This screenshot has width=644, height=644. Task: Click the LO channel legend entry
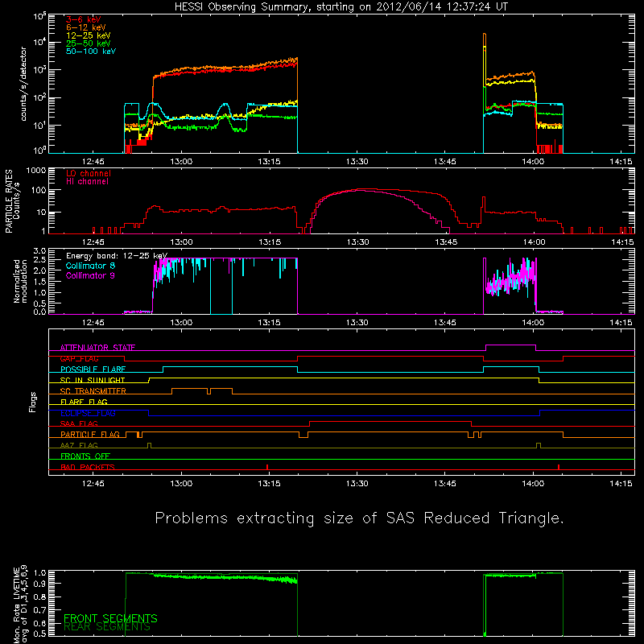click(89, 173)
